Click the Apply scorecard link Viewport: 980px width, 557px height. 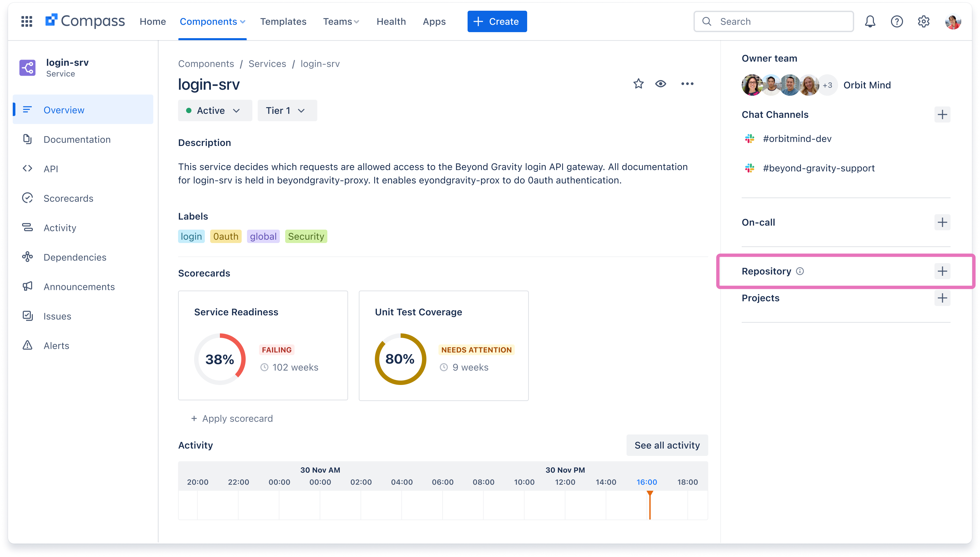click(232, 418)
